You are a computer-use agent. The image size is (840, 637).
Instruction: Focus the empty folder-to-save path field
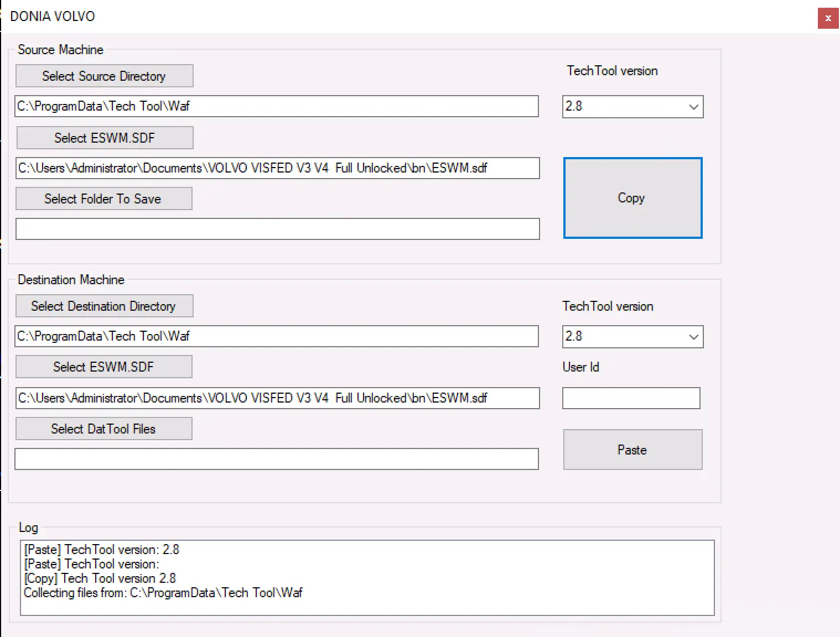click(x=277, y=229)
